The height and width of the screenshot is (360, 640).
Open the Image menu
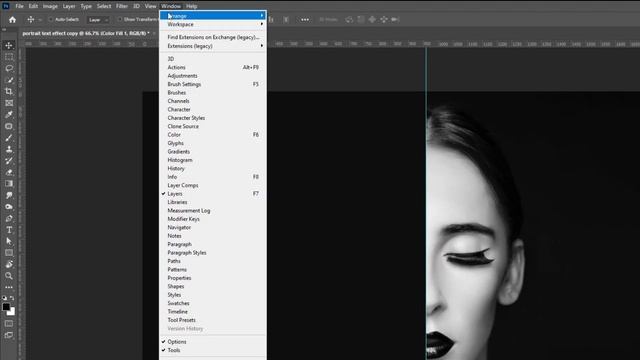(x=50, y=6)
